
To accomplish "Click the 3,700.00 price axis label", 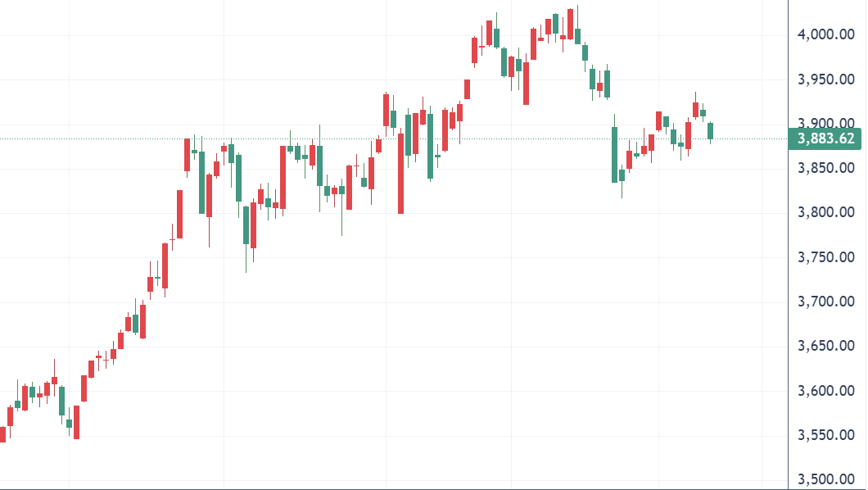I will (825, 302).
